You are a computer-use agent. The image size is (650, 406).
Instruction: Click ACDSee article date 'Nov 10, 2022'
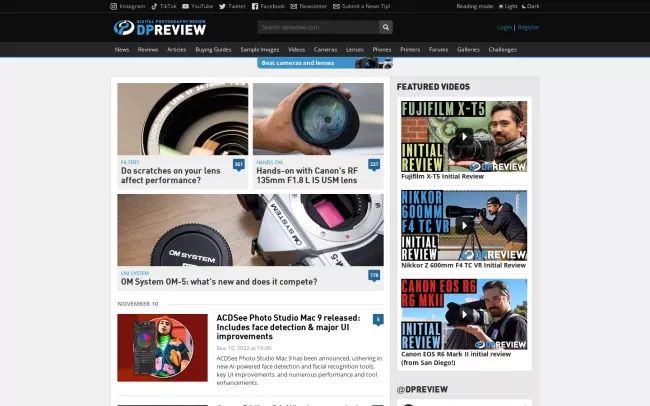pos(244,348)
